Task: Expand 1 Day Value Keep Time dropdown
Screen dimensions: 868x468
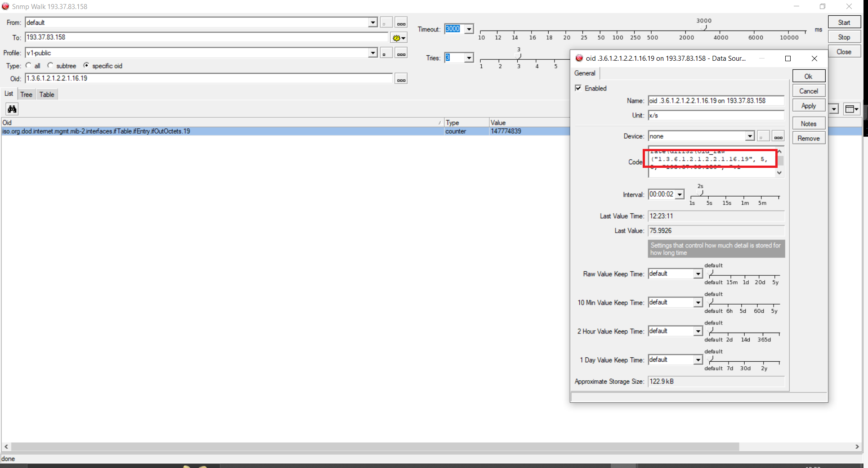Action: (x=698, y=360)
